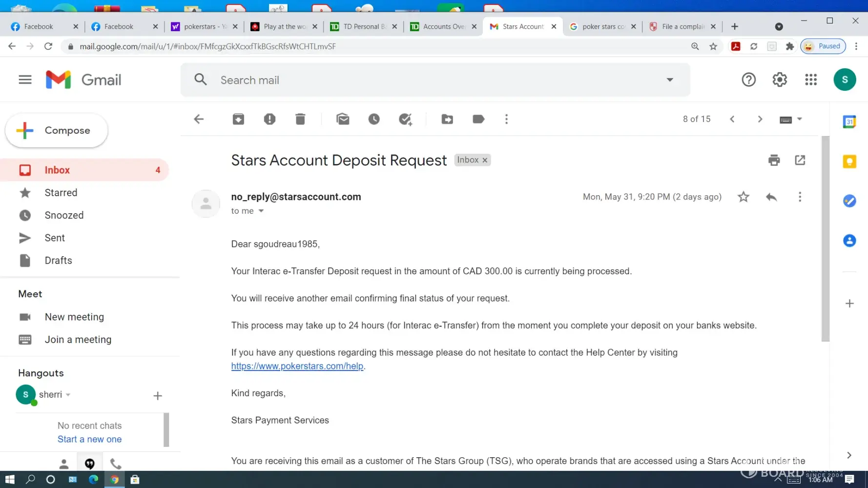Snooze this email with clock icon
The width and height of the screenshot is (868, 488).
pos(374,119)
